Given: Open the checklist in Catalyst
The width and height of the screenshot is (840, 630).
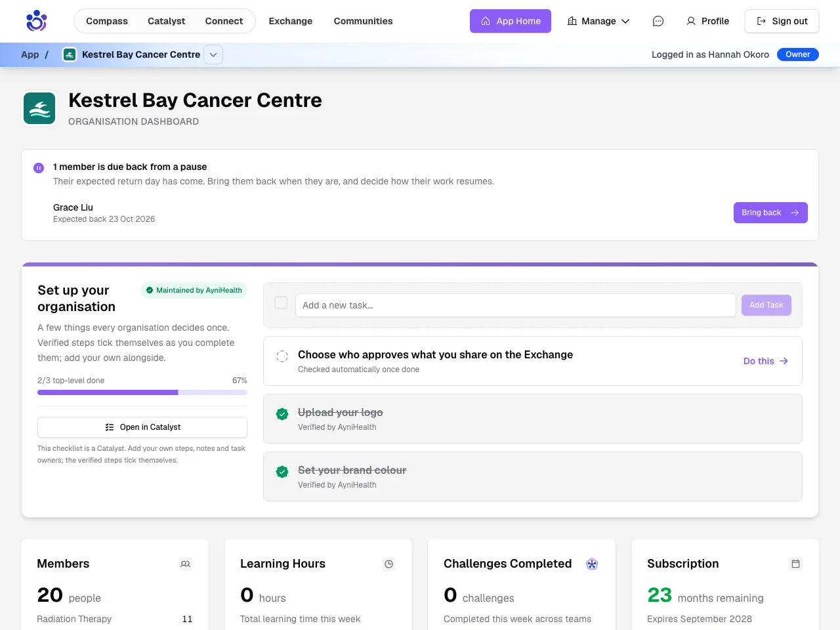Looking at the screenshot, I should [142, 427].
